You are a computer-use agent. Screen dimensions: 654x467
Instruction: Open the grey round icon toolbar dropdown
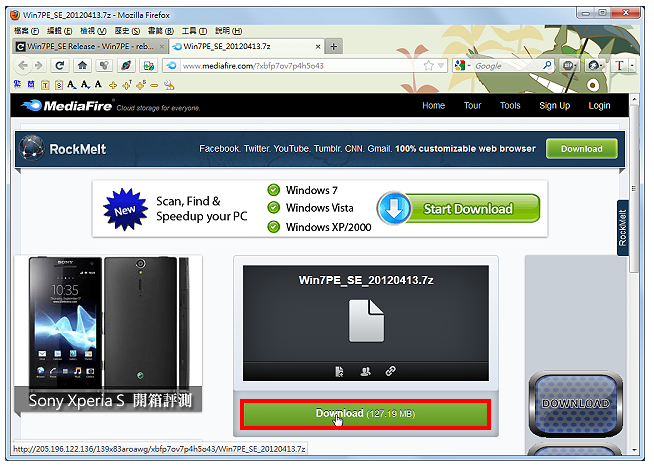(x=577, y=66)
